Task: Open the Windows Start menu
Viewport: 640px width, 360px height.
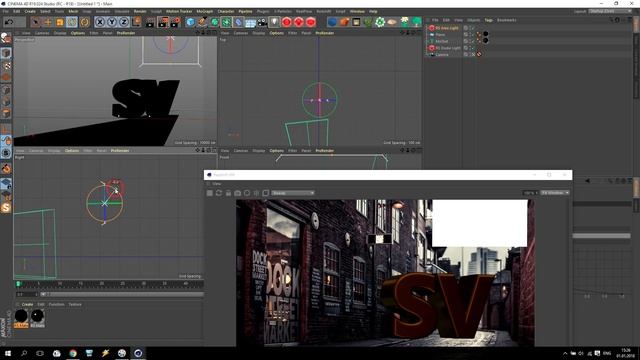Action: coord(8,353)
